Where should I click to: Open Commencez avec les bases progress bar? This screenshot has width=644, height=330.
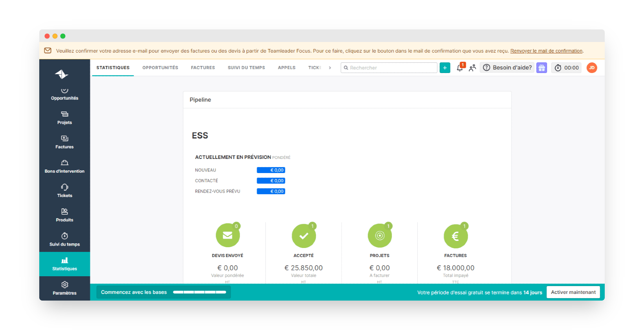(x=164, y=292)
